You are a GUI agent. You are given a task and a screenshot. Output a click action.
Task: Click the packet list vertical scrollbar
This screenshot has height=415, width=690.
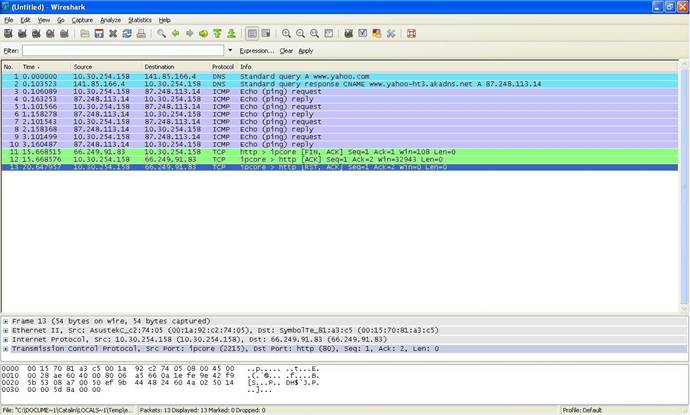tap(684, 187)
